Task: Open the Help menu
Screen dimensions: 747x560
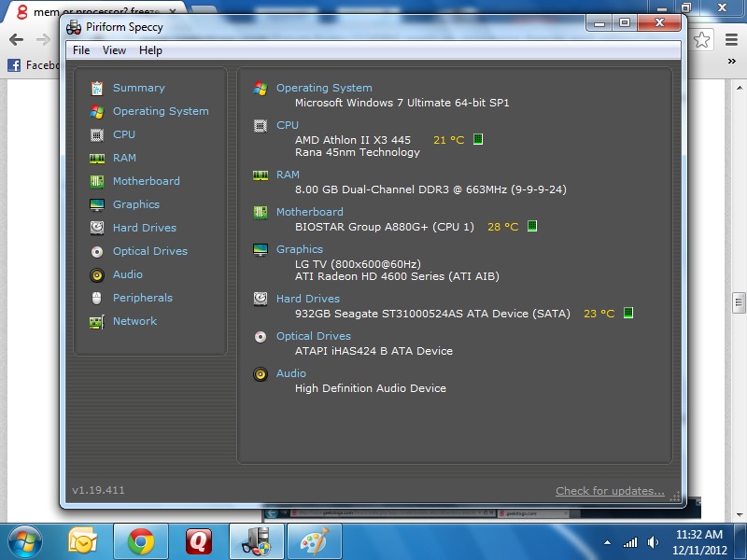Action: click(x=150, y=50)
